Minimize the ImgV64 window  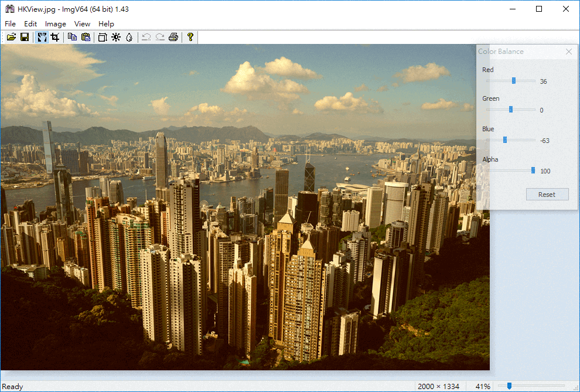tap(512, 9)
